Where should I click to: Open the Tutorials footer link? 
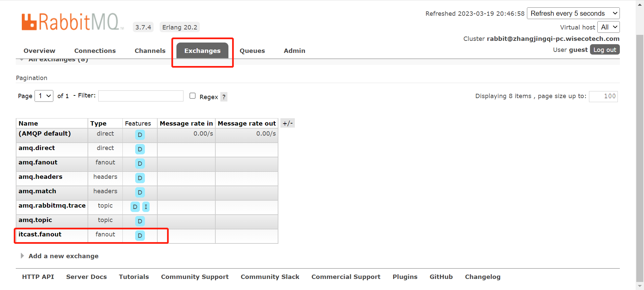[x=134, y=277]
